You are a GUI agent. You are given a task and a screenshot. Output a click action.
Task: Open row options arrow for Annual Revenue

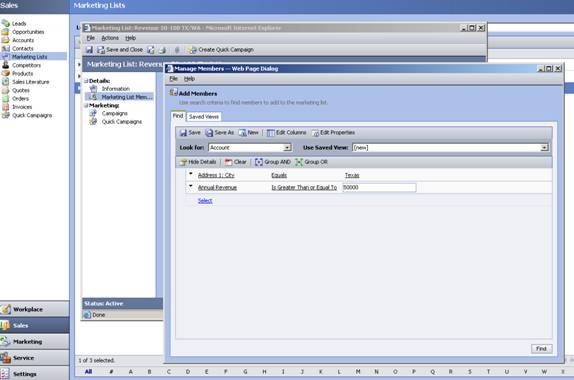click(191, 186)
